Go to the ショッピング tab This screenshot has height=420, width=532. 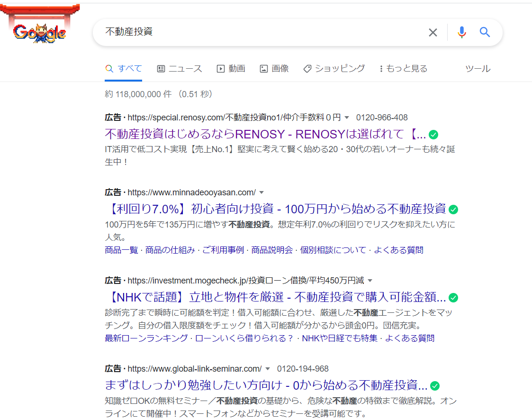coord(334,69)
